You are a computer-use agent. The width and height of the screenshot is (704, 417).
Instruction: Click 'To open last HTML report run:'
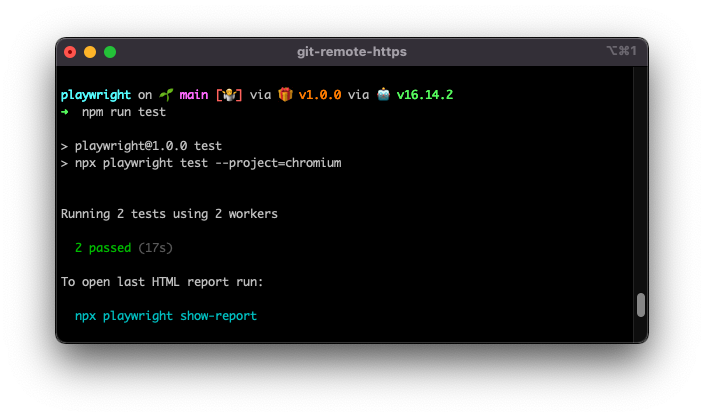(x=162, y=282)
